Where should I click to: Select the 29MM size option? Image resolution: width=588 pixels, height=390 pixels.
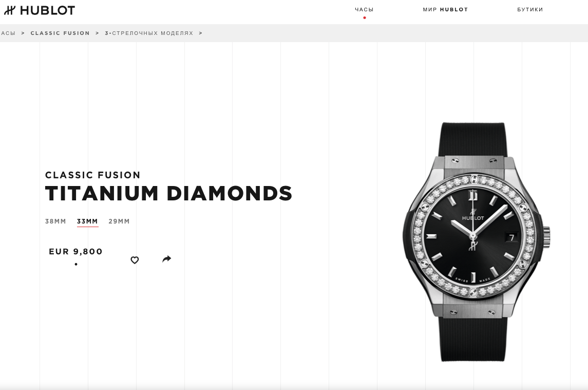point(119,221)
